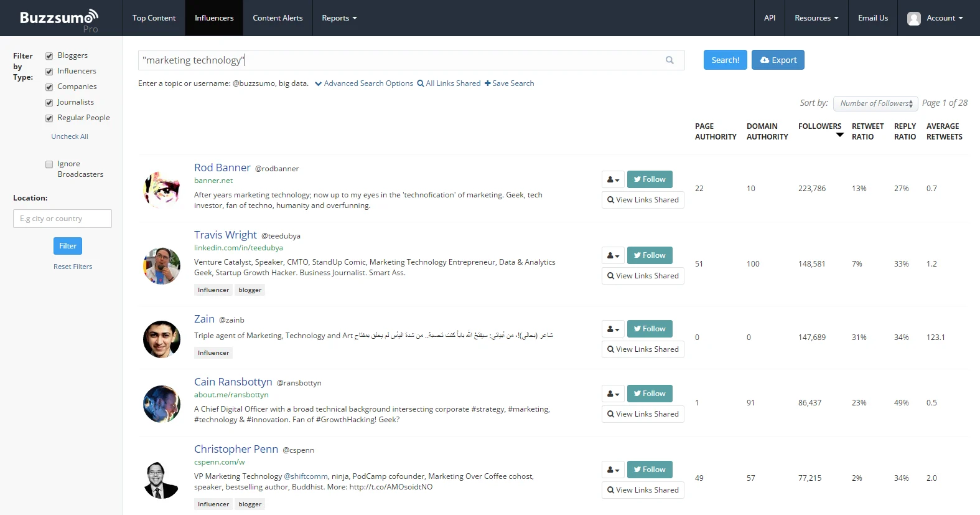Click Rod Banner's profile avatar
The width and height of the screenshot is (980, 515).
162,189
